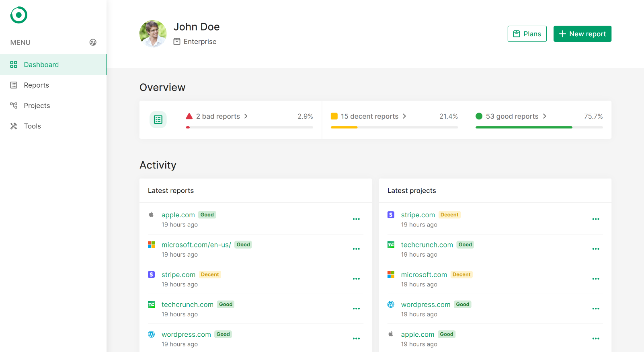644x352 pixels.
Task: Click the yellow decent reports progress bar
Action: pos(394,128)
